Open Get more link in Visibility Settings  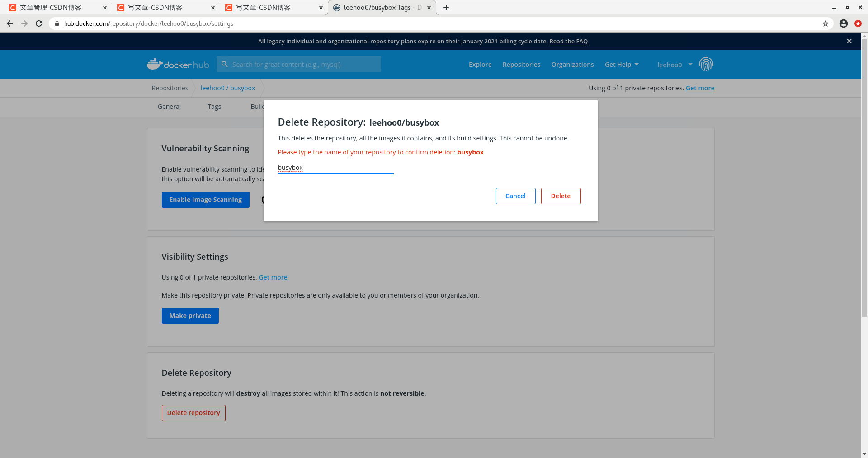[x=273, y=277]
